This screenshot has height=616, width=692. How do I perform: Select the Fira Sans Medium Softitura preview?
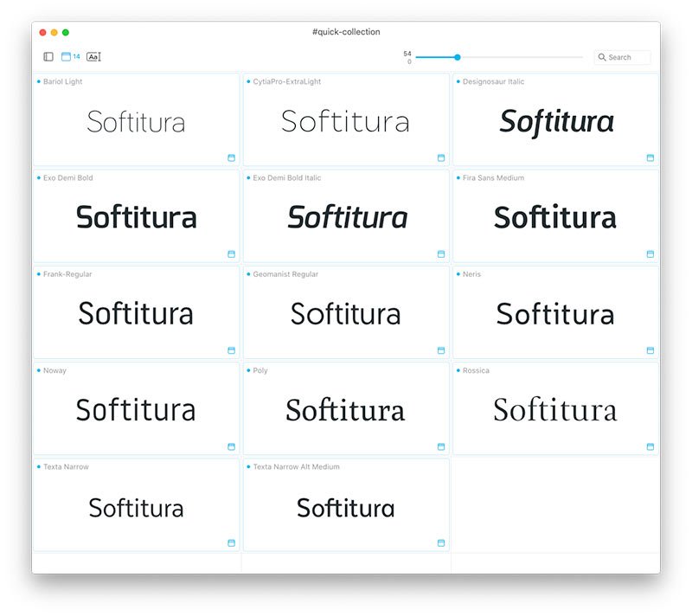(x=555, y=217)
